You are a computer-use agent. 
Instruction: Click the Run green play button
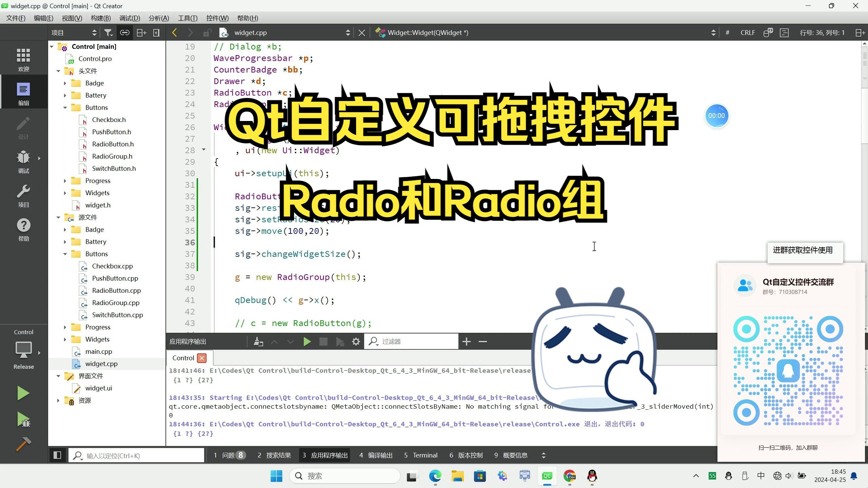click(23, 393)
